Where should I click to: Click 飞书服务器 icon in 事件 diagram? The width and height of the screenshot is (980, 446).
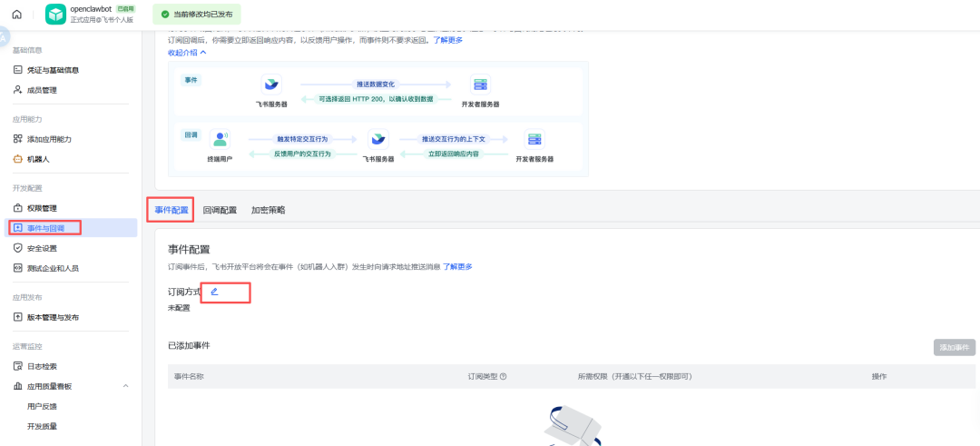pyautogui.click(x=271, y=84)
